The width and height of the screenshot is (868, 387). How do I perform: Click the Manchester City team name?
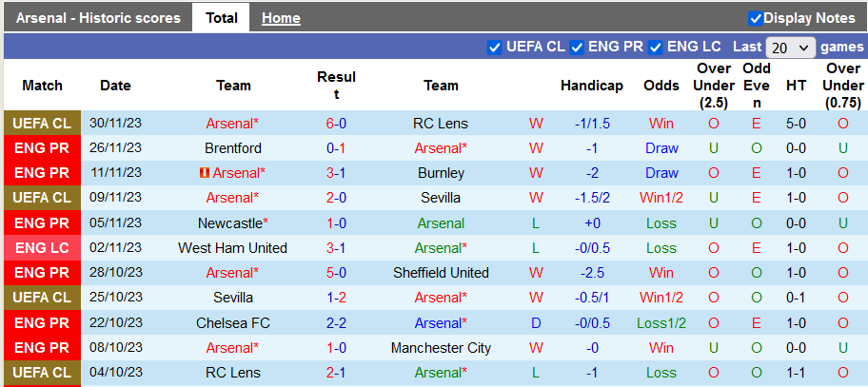441,348
